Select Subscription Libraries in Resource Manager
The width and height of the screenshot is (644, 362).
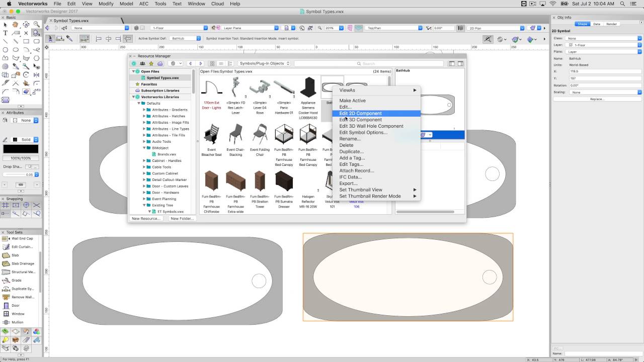coord(160,90)
